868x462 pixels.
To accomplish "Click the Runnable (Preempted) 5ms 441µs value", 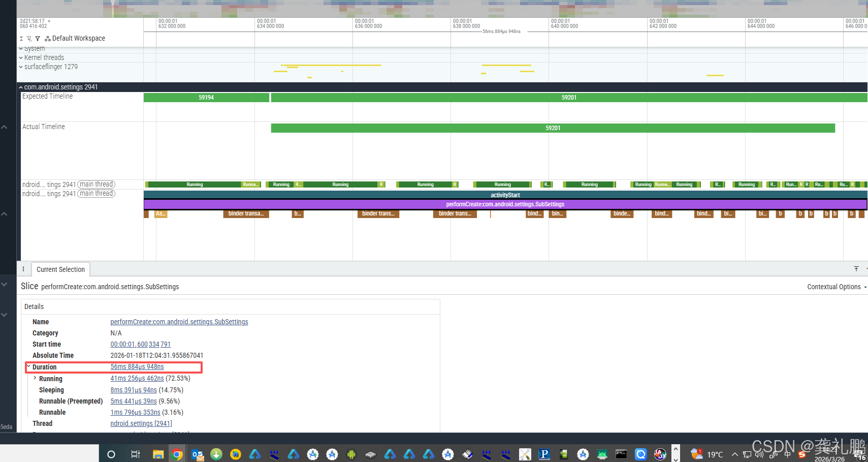I will pyautogui.click(x=134, y=402).
